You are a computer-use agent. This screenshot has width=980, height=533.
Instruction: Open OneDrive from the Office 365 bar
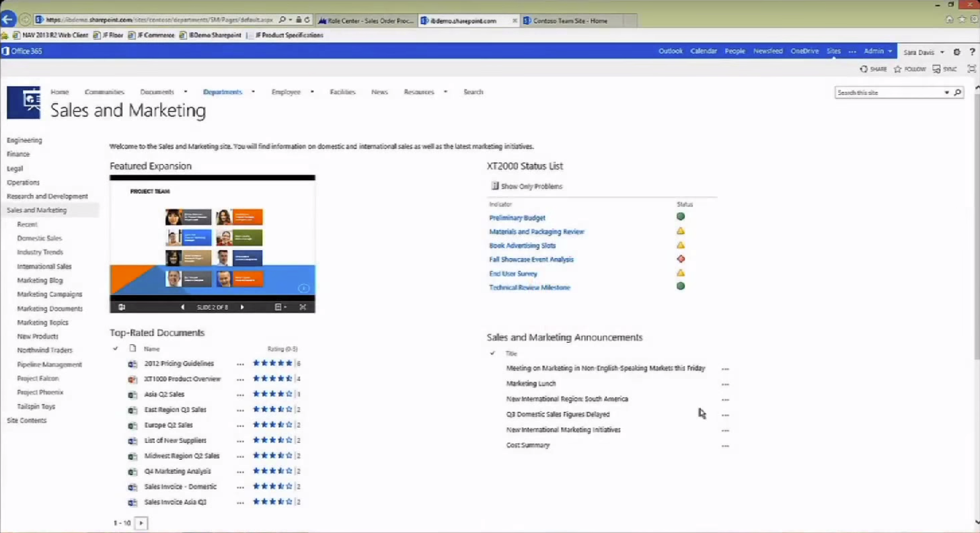tap(804, 51)
